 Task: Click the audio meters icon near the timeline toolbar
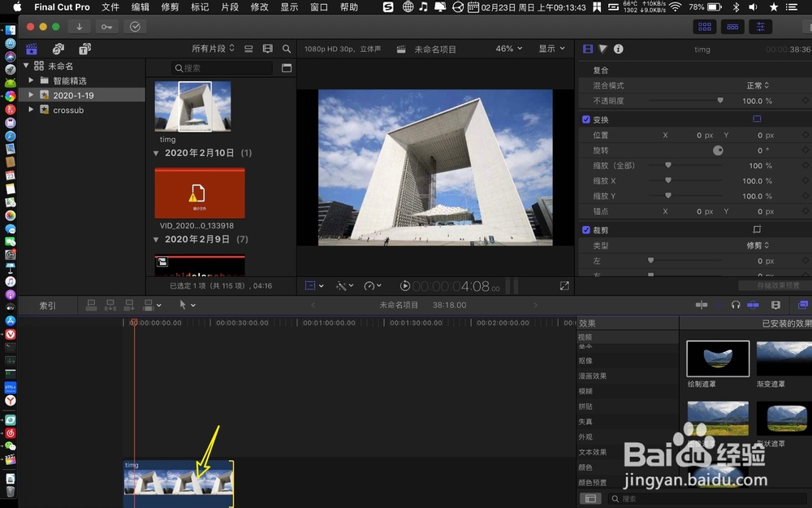pyautogui.click(x=753, y=305)
